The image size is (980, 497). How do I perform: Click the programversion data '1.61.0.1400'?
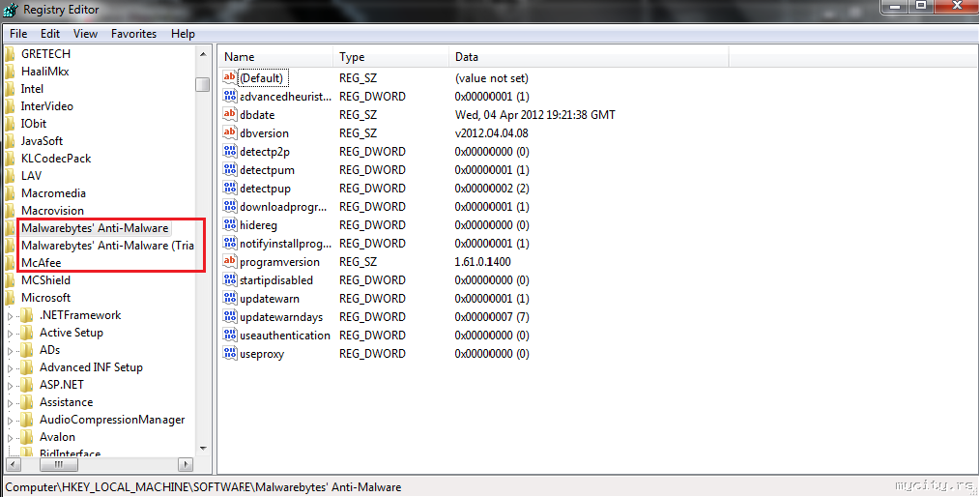482,262
